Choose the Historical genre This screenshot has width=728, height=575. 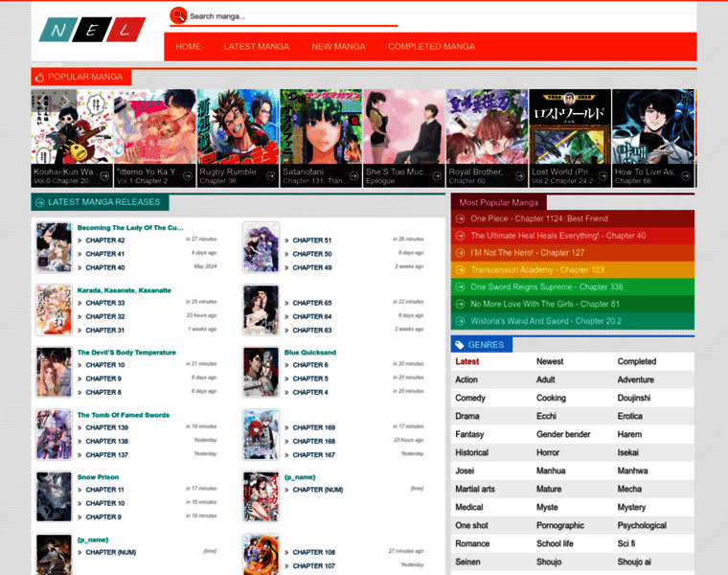[471, 452]
